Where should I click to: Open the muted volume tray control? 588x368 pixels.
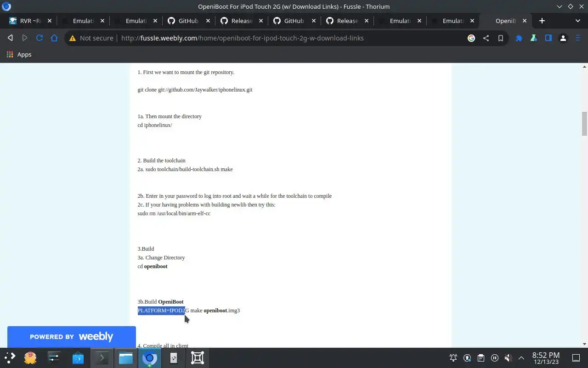pos(508,358)
